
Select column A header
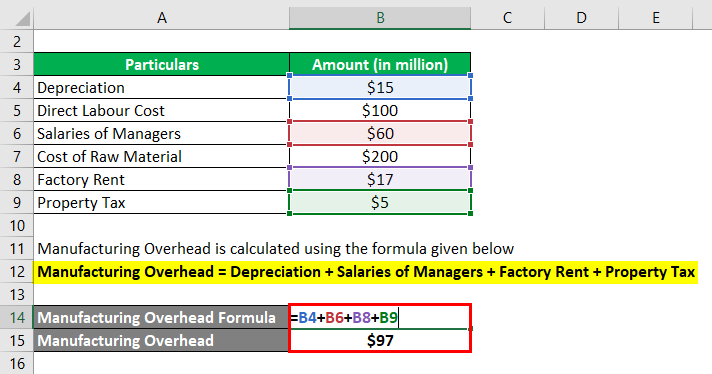[161, 17]
